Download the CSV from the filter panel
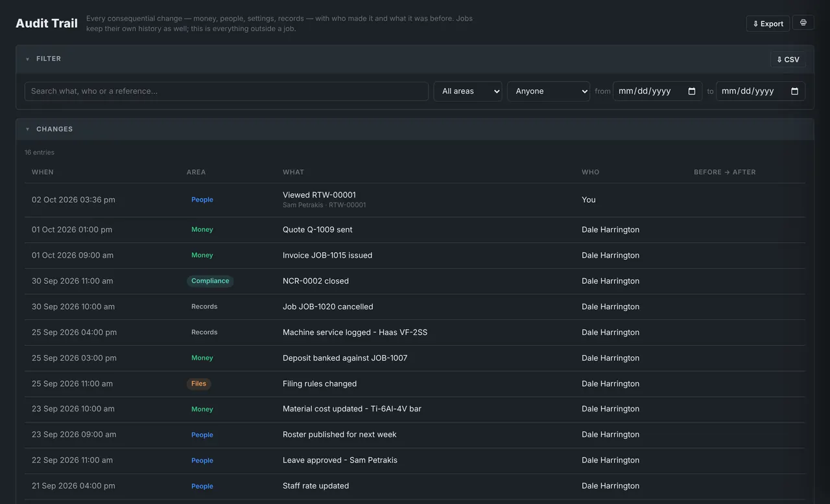Screen dimensions: 830x504 pyautogui.click(x=788, y=60)
